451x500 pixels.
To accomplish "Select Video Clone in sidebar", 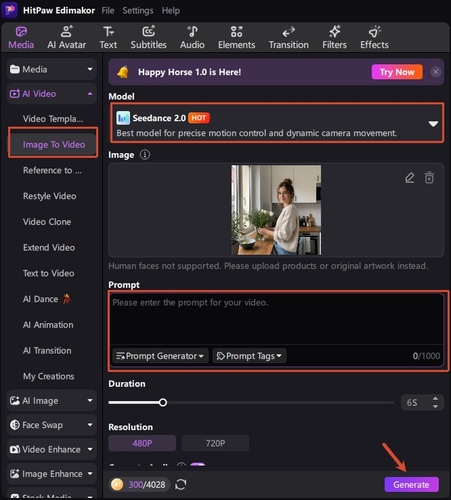I will [x=47, y=222].
